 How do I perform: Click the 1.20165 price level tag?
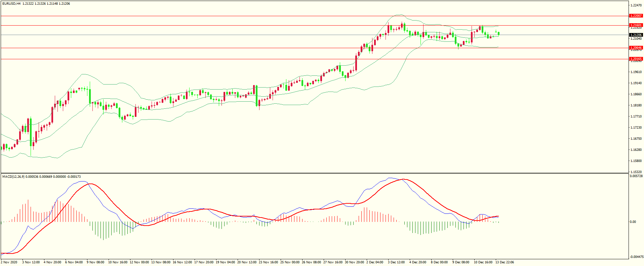(x=636, y=59)
